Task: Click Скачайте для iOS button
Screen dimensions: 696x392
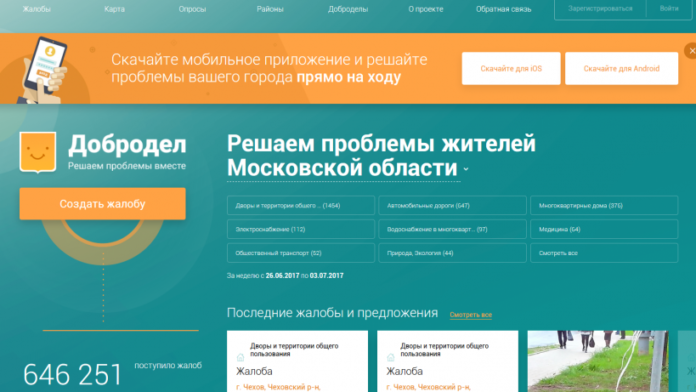Action: [x=511, y=68]
